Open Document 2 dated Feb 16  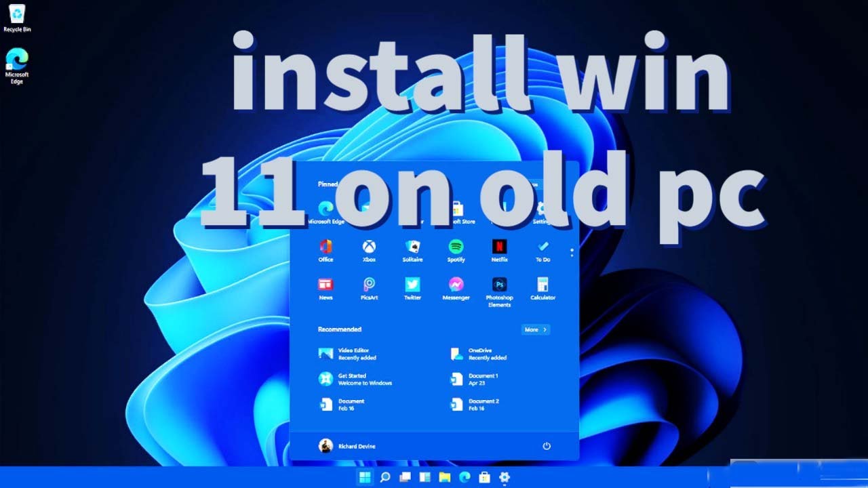point(474,405)
